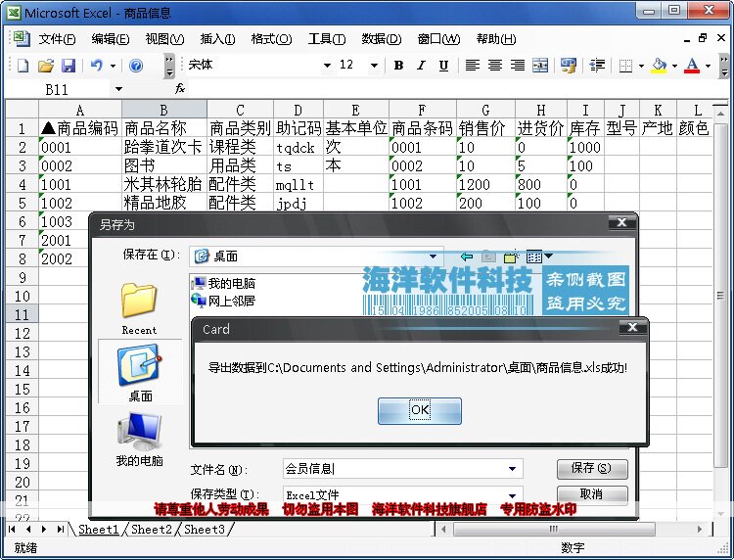
Task: Align text right
Action: [x=518, y=66]
